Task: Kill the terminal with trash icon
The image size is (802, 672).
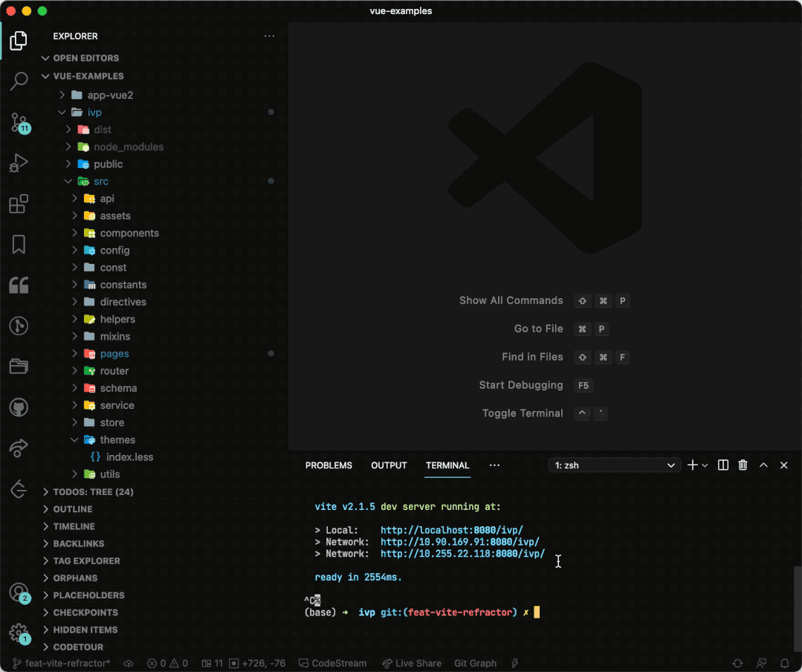Action: (743, 465)
